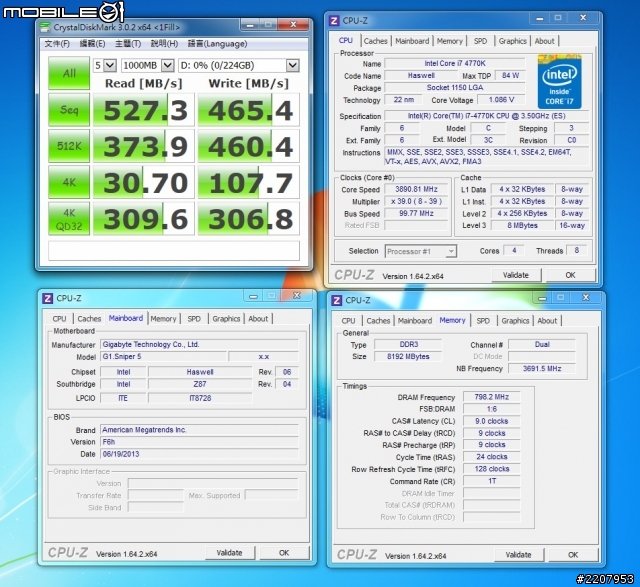Click the BIOS date 06/19/2013
Viewport: 640px width, 587px height.
coord(199,454)
